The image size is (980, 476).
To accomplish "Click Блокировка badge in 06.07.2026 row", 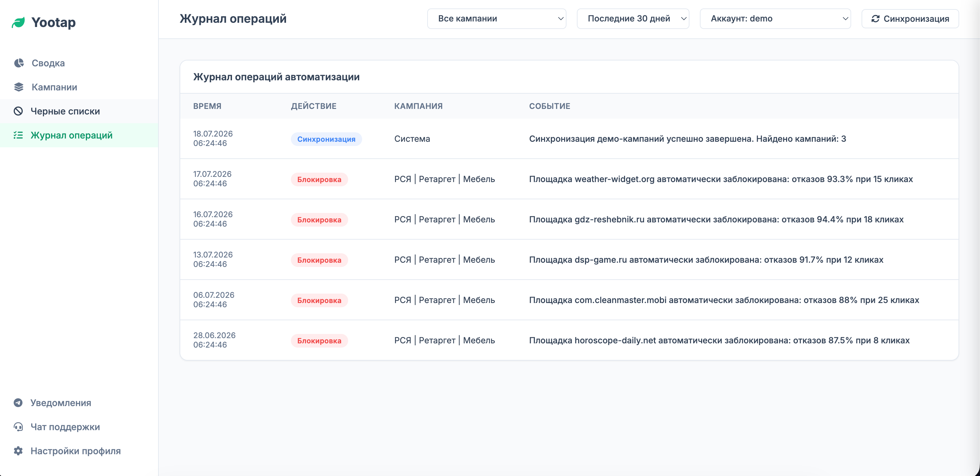I will click(319, 300).
